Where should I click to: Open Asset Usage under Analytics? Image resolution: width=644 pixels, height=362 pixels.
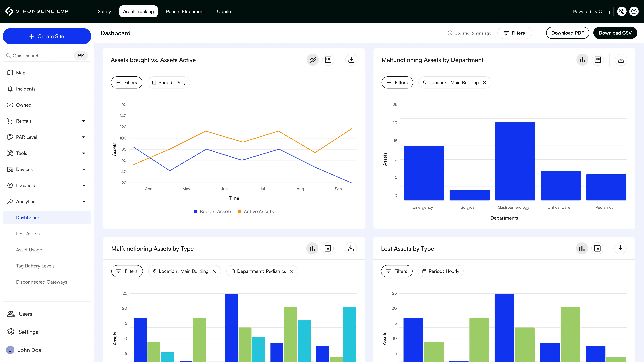pos(47,250)
